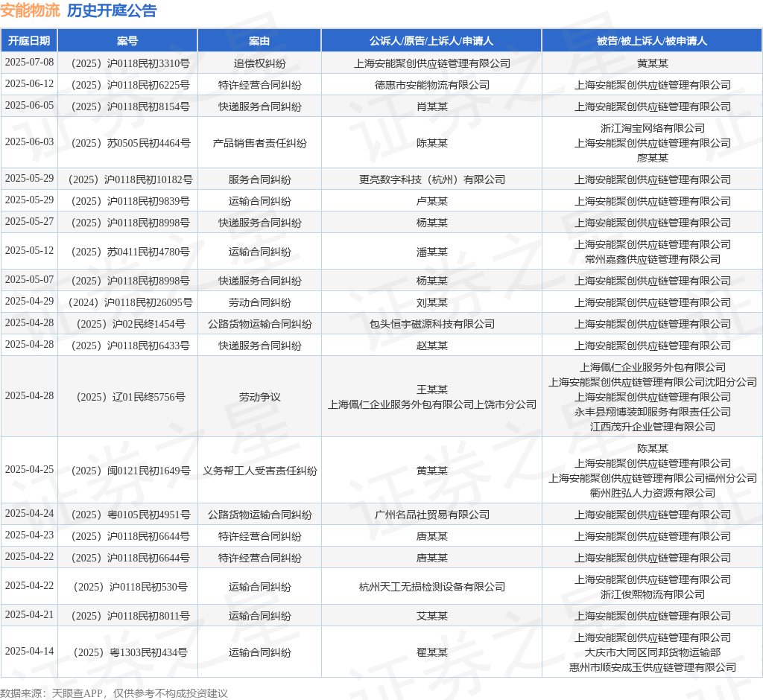The width and height of the screenshot is (763, 700).
Task: Select the date cell 2025-04-25
Action: point(29,470)
